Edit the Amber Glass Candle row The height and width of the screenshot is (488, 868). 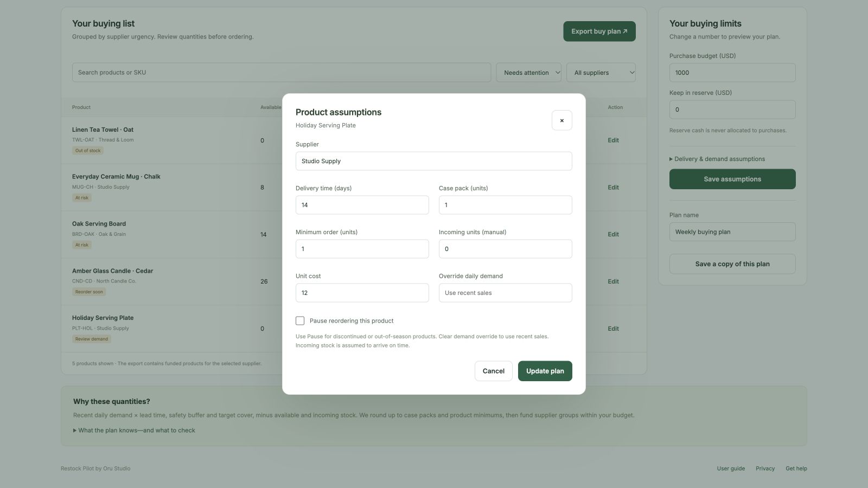point(613,282)
